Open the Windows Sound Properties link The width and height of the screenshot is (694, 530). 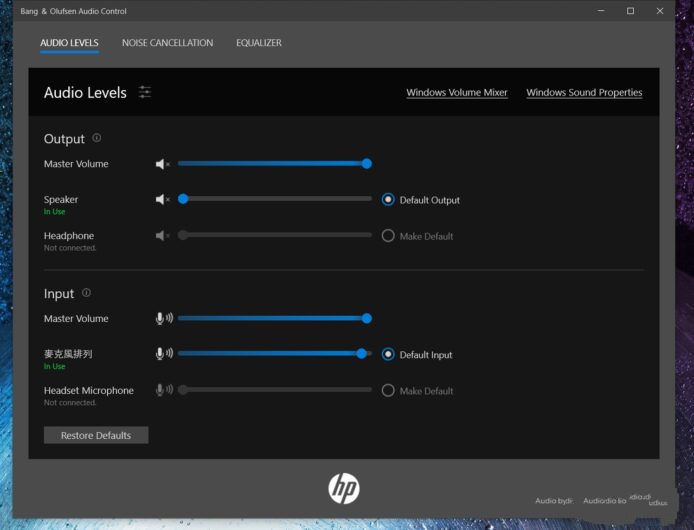[x=584, y=93]
